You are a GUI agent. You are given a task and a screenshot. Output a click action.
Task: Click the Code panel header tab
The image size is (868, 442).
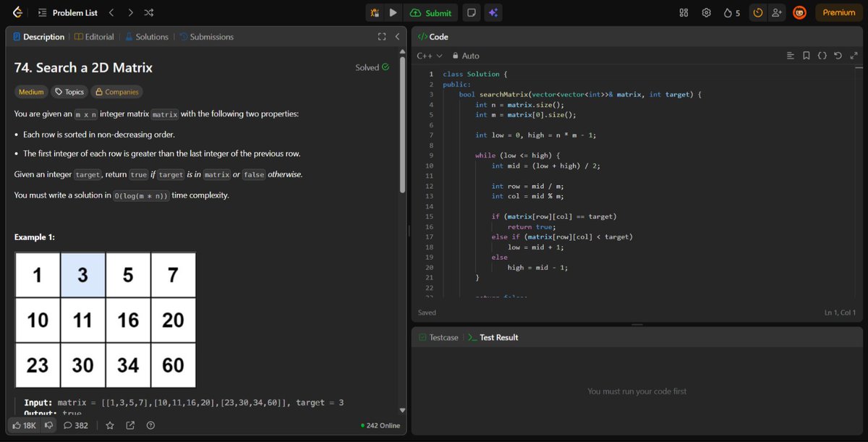[x=433, y=37]
